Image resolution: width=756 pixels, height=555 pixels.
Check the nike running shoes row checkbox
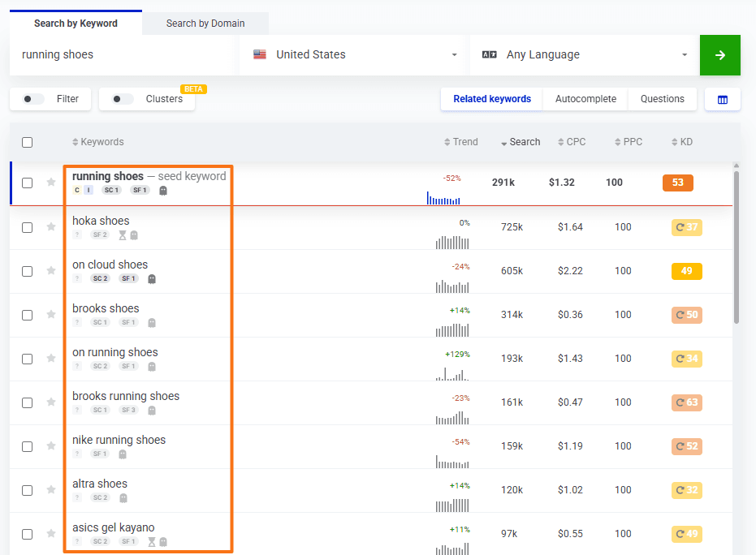pyautogui.click(x=28, y=446)
